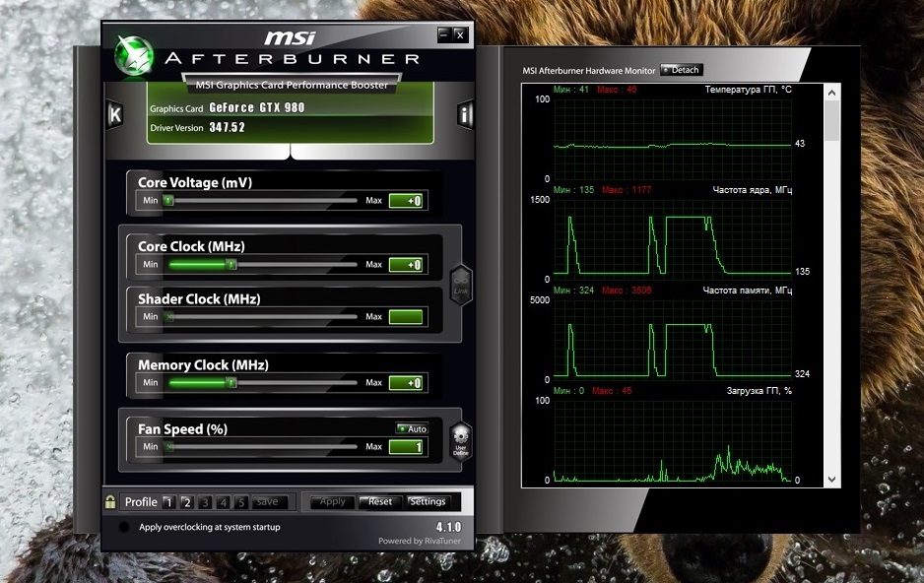Screen dimensions: 924x583
Task: Click the profile Save button
Action: click(270, 502)
